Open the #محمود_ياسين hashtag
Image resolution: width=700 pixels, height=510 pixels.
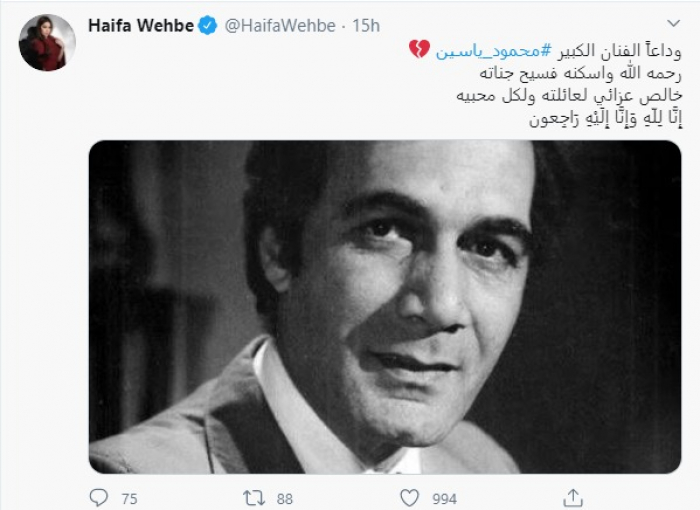494,51
